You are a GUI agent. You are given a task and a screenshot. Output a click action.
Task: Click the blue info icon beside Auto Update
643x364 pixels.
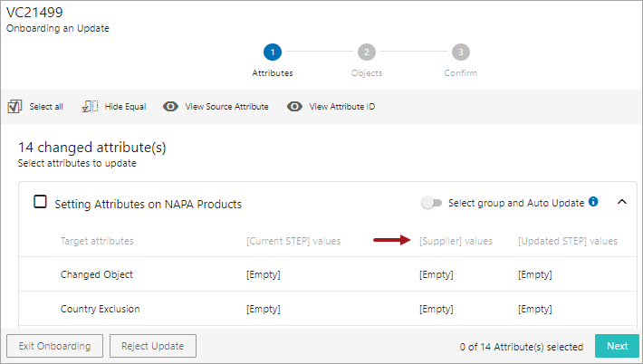click(593, 202)
